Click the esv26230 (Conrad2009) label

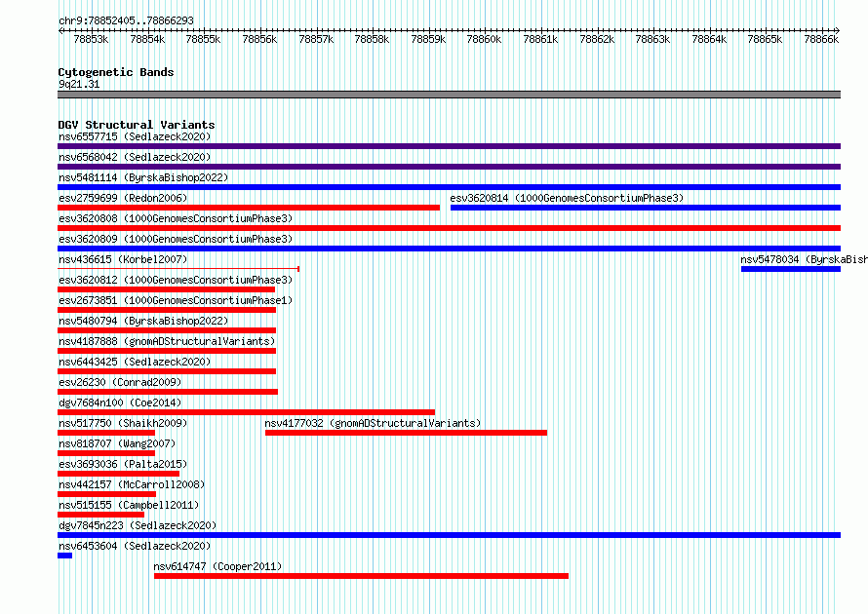[120, 382]
